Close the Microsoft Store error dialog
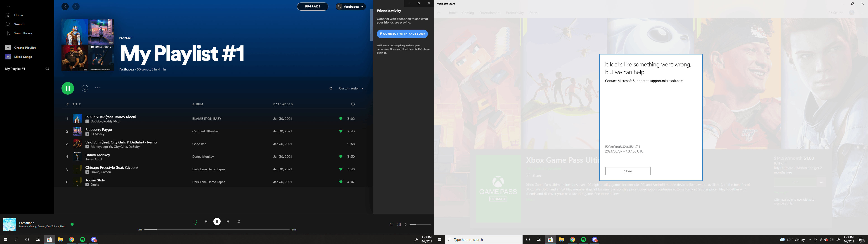The image size is (868, 244). pyautogui.click(x=627, y=171)
